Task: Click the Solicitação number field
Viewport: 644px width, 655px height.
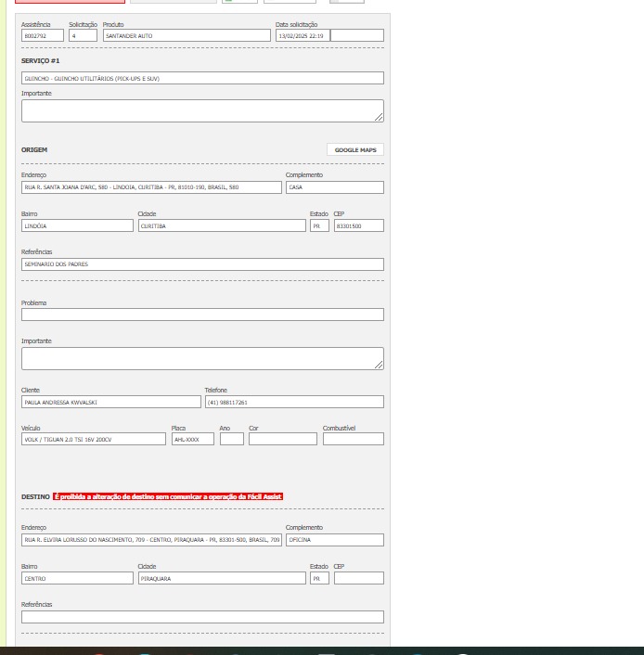Action: pyautogui.click(x=83, y=35)
